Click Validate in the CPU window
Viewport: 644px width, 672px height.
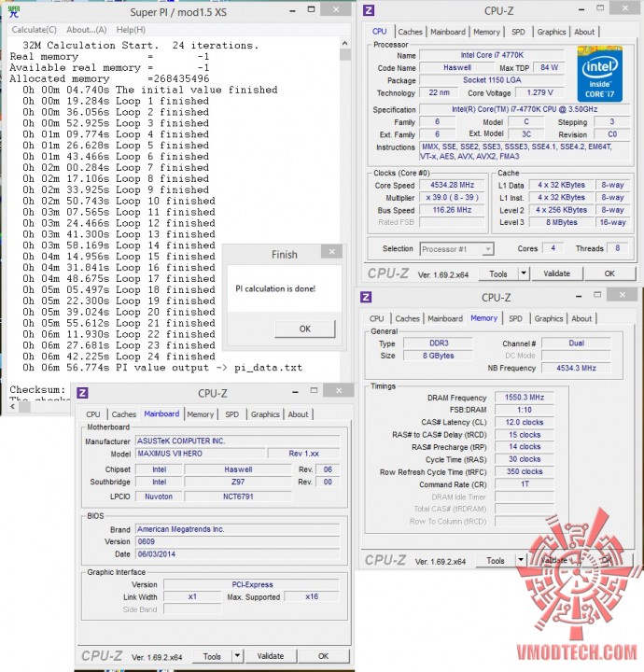point(556,273)
